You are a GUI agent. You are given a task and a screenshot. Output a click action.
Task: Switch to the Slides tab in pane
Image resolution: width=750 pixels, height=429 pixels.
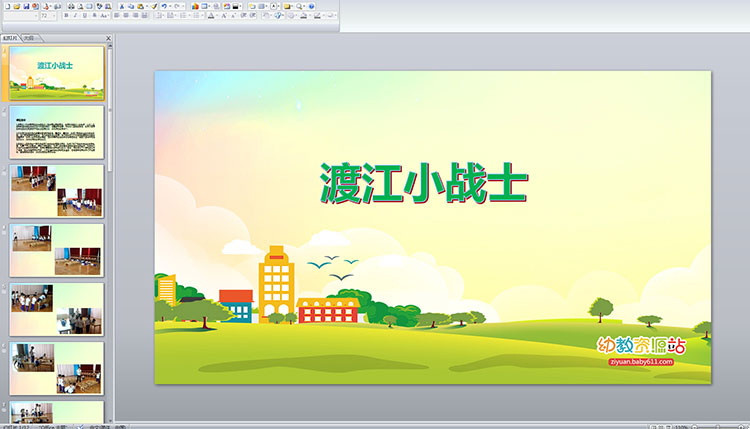click(x=10, y=38)
